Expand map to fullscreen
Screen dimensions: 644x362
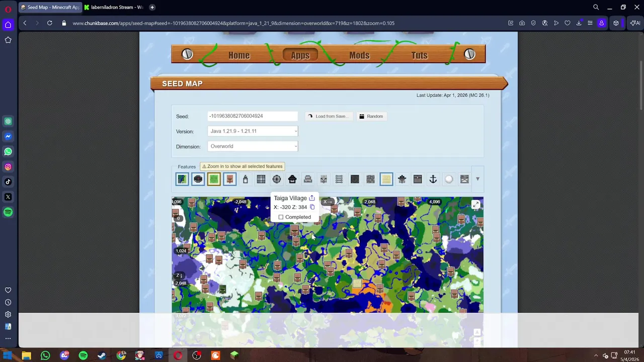pyautogui.click(x=475, y=204)
